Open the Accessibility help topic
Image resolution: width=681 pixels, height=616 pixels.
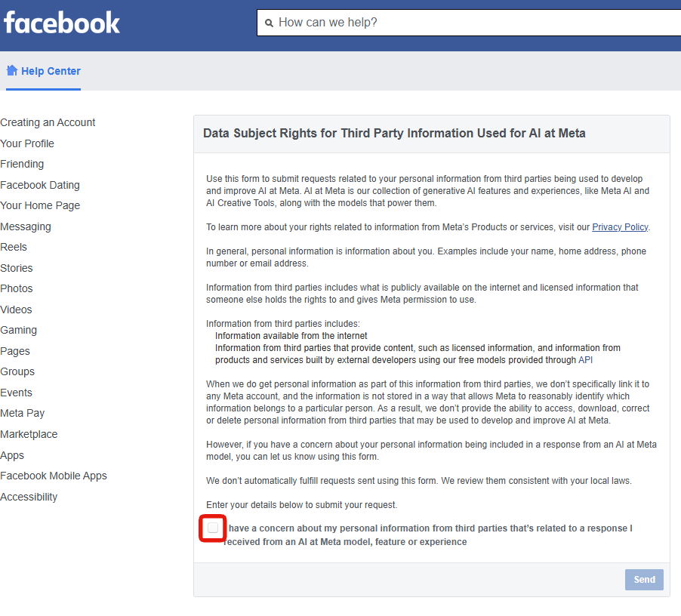(29, 497)
